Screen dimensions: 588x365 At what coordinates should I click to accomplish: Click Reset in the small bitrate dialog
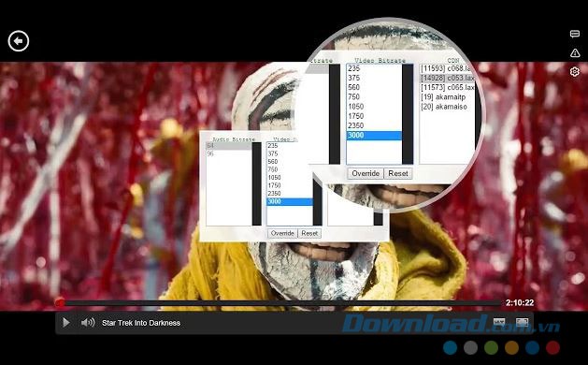point(309,233)
